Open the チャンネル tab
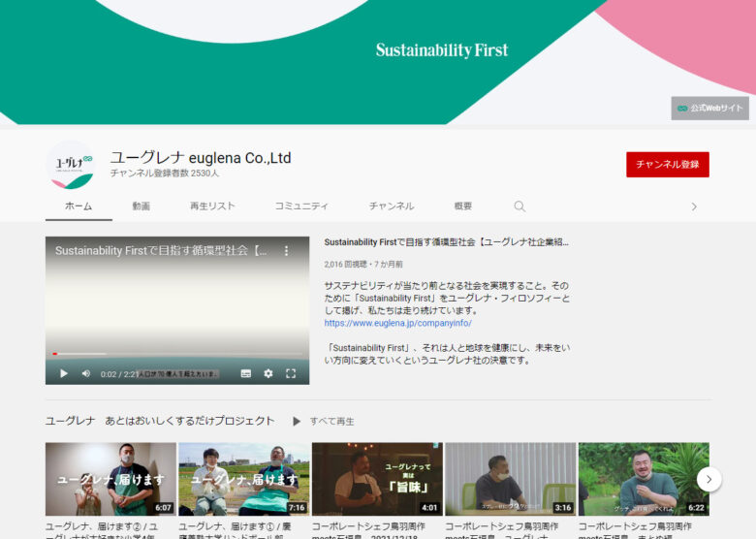Viewport: 756px width, 539px height. (x=392, y=206)
